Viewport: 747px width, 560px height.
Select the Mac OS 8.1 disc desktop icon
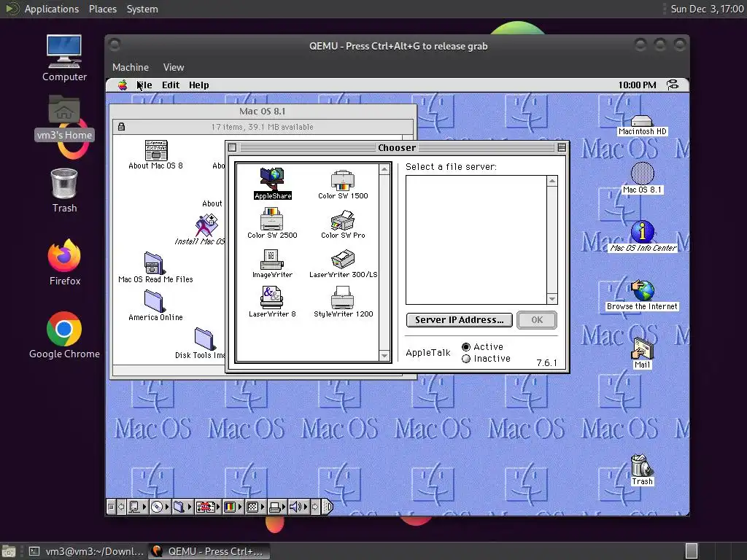tap(642, 178)
